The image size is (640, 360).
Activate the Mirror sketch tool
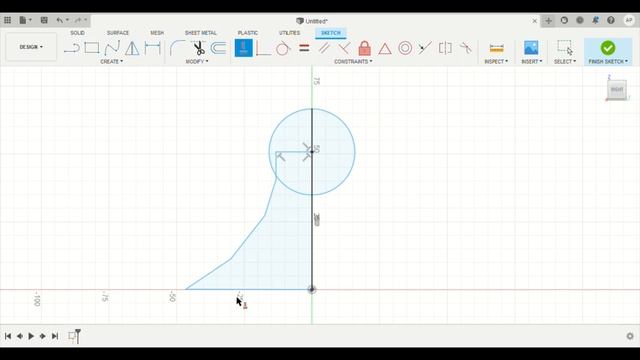coord(132,48)
